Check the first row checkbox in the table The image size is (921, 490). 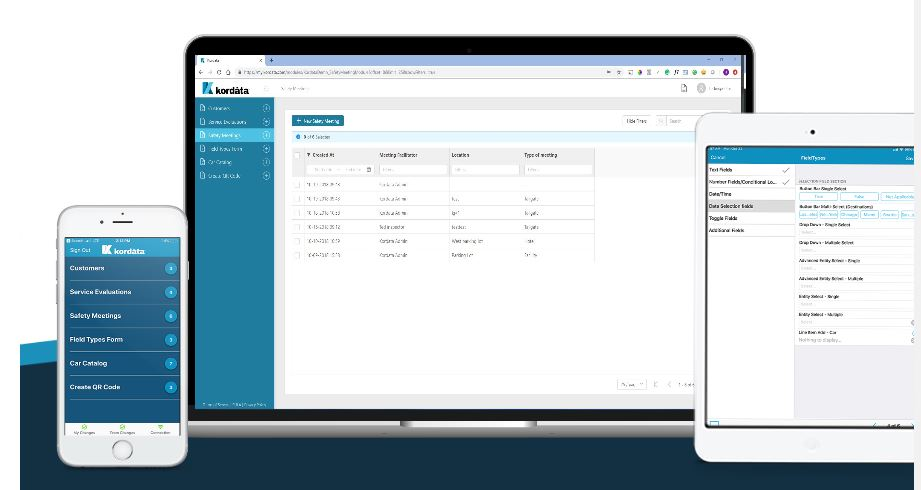pyautogui.click(x=297, y=184)
